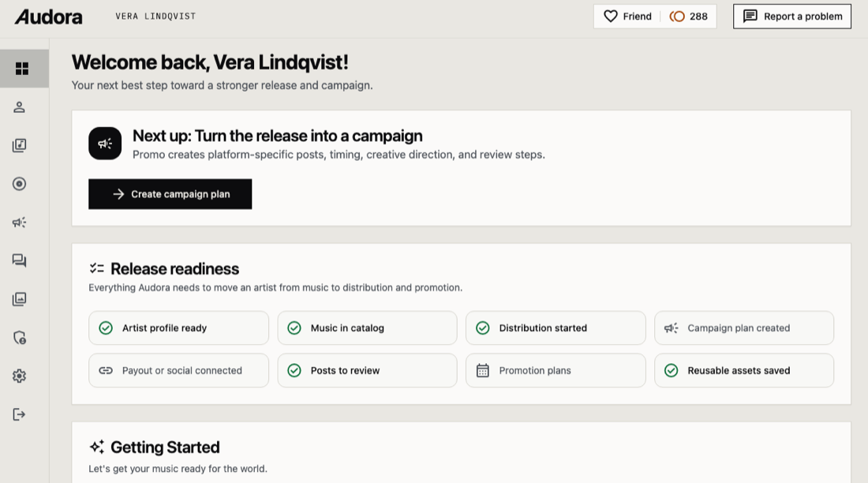Open the Music in catalog item
Image resolution: width=868 pixels, height=483 pixels.
367,328
